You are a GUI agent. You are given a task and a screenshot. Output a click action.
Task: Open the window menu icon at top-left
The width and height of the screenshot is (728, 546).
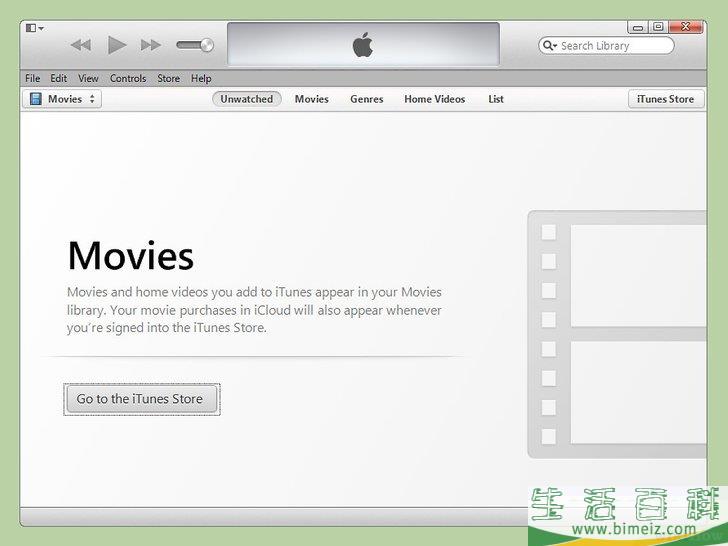pos(35,28)
